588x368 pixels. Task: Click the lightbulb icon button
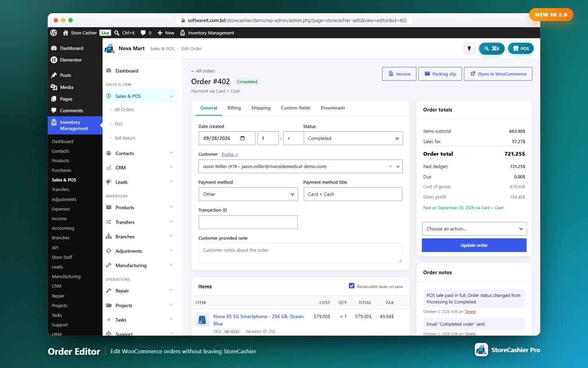[469, 48]
